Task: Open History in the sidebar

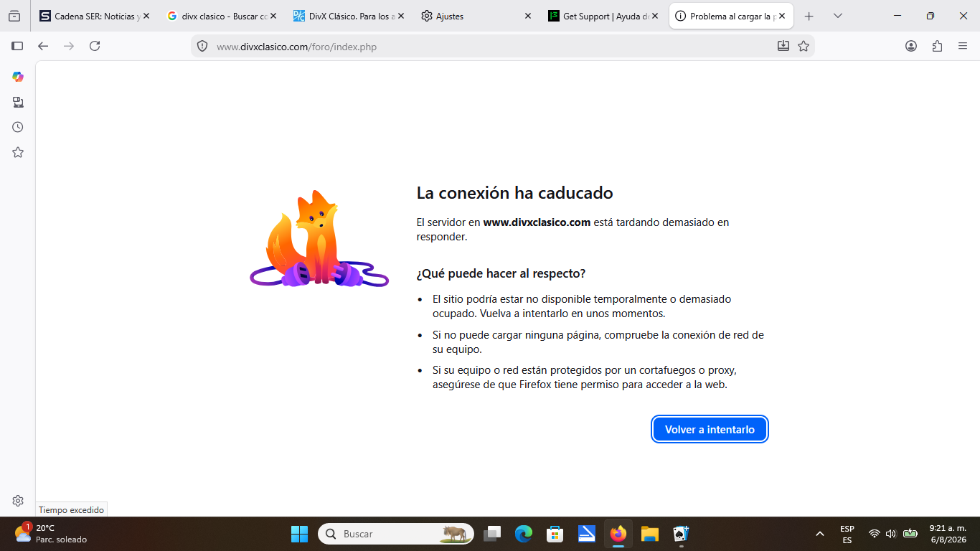Action: [18, 127]
